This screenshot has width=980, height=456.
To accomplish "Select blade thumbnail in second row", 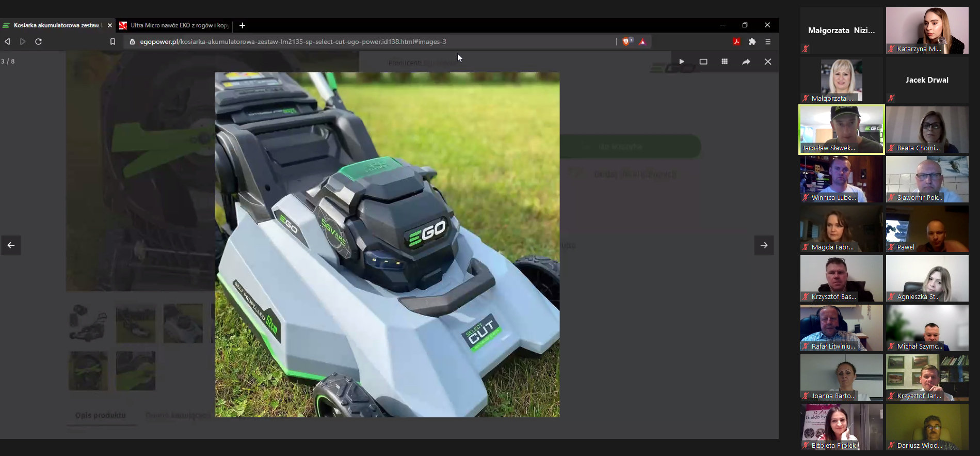I will [x=88, y=371].
